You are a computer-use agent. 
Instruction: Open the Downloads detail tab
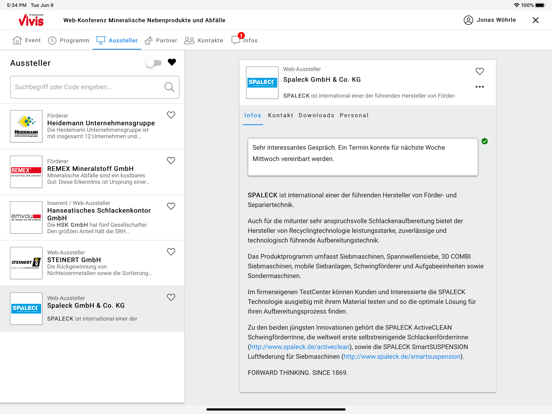[x=316, y=115]
